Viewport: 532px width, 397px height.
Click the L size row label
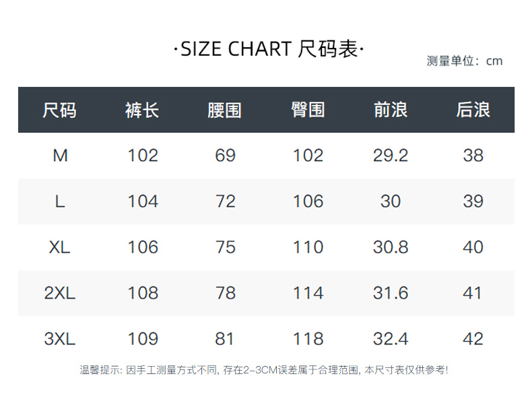(60, 202)
